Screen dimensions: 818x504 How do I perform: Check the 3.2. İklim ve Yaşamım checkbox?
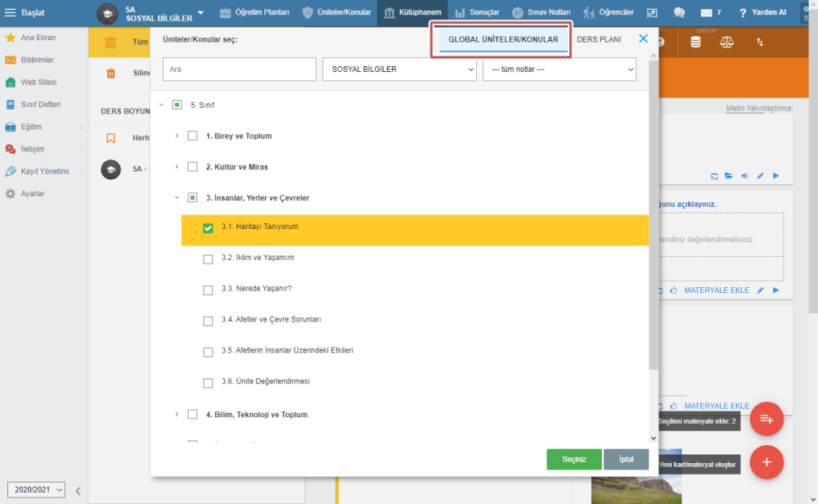pos(208,259)
